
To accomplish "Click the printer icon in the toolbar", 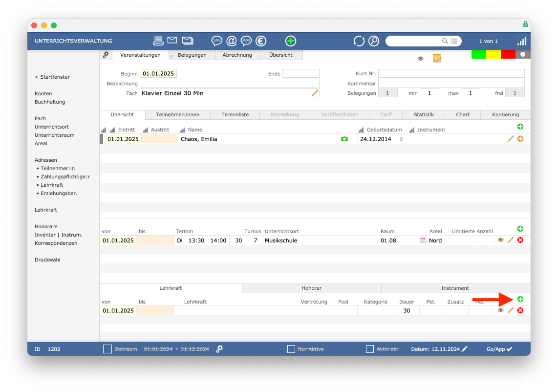I will (158, 41).
